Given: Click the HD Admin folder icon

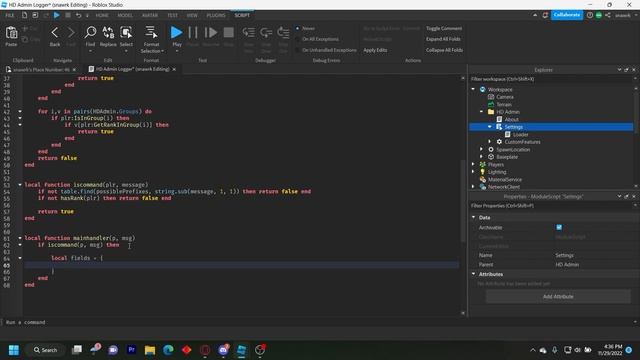Looking at the screenshot, I should click(491, 112).
